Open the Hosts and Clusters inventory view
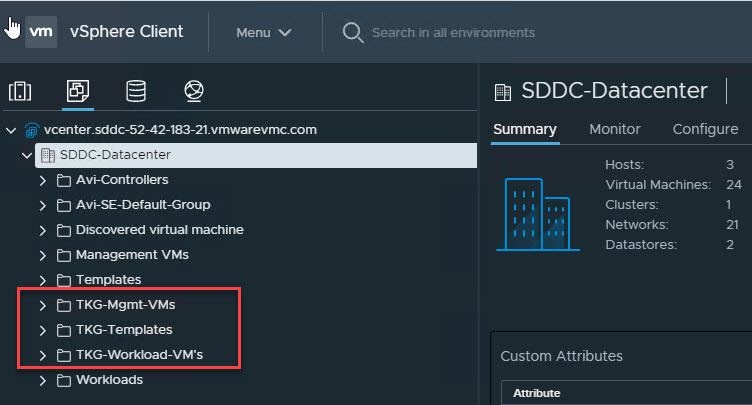 [x=20, y=92]
